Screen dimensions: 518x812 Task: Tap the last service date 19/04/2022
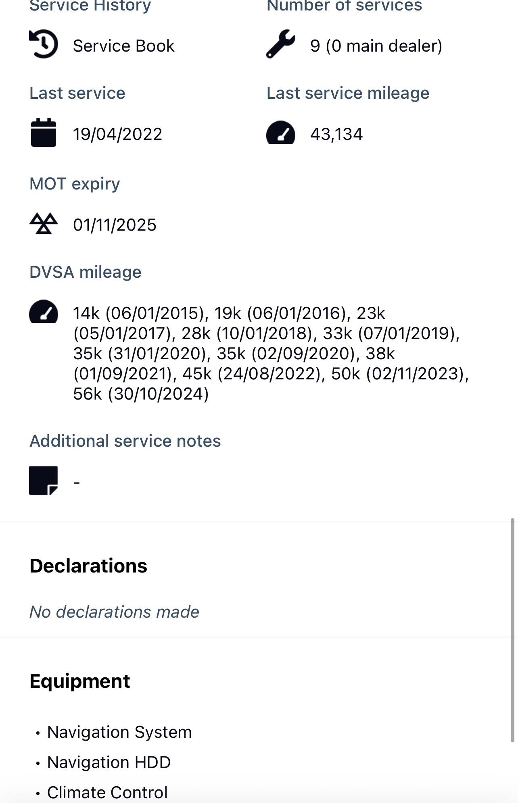coord(117,134)
